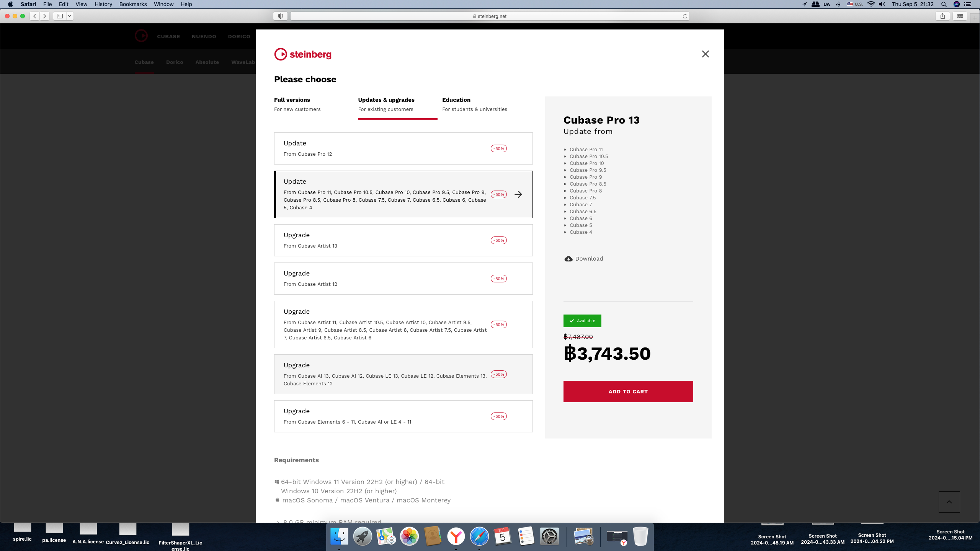Click Steinberg logo in page header
The image size is (980, 551).
click(141, 36)
